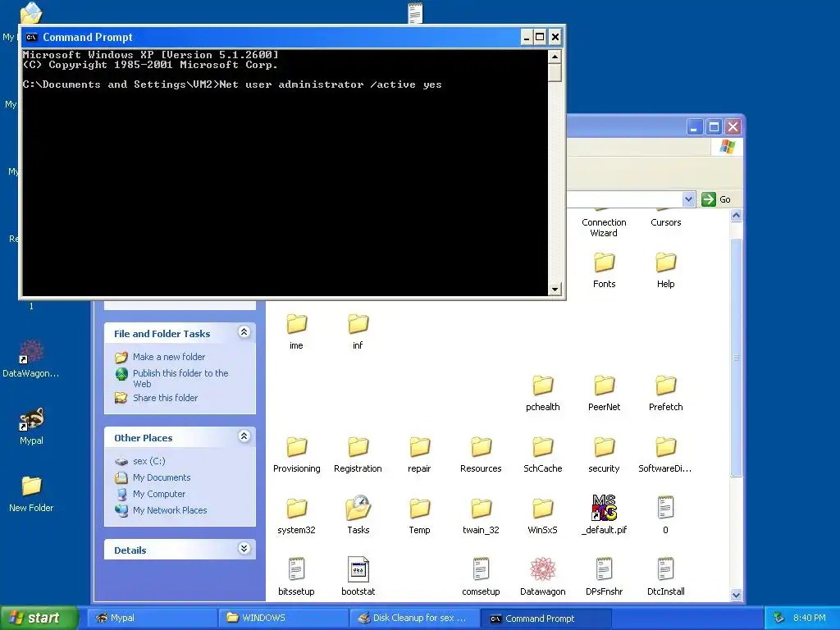
Task: Click WINDOWS window scrollbar up arrow
Action: (736, 216)
